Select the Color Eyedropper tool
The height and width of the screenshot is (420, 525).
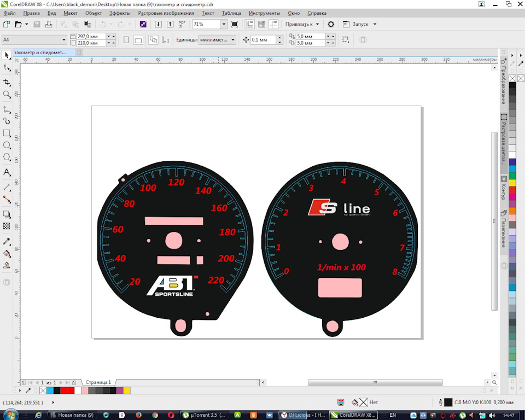tap(7, 241)
